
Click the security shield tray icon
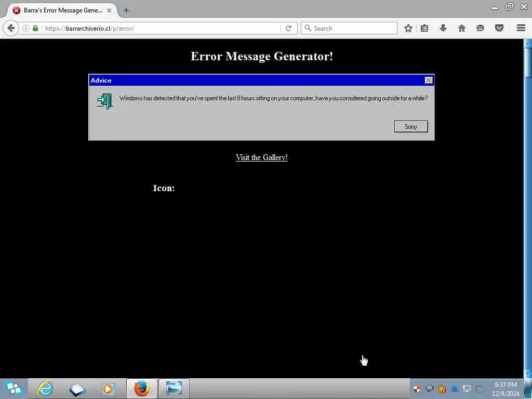click(417, 389)
